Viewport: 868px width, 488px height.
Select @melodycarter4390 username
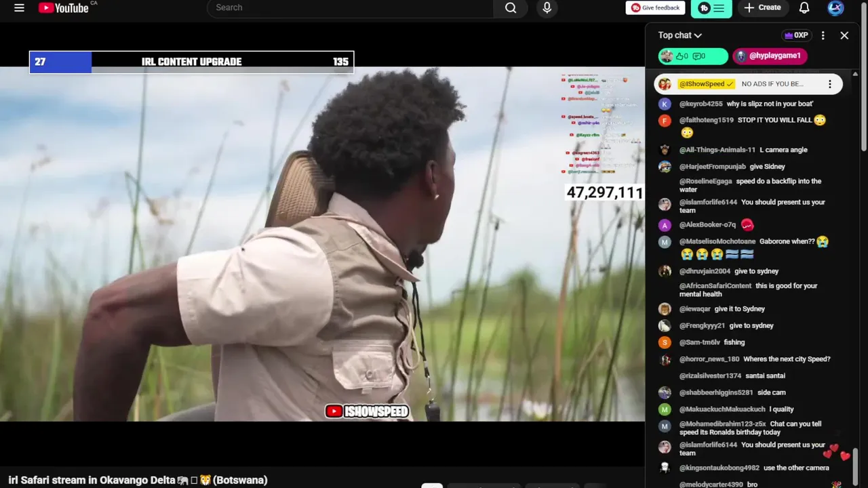tap(711, 485)
